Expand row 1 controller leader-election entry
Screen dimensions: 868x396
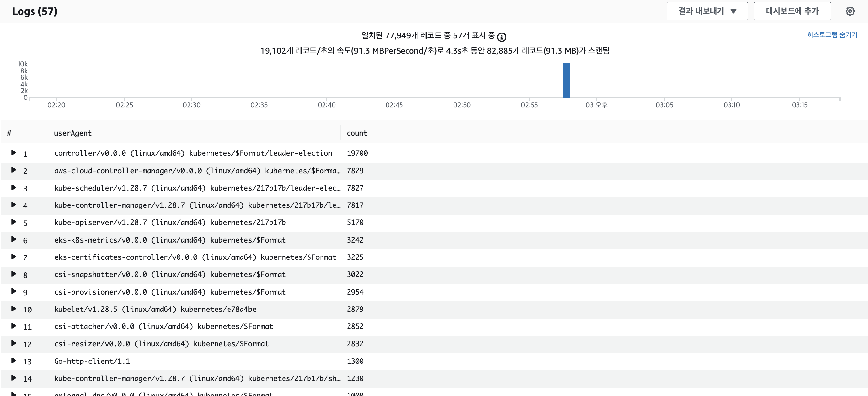tap(13, 153)
